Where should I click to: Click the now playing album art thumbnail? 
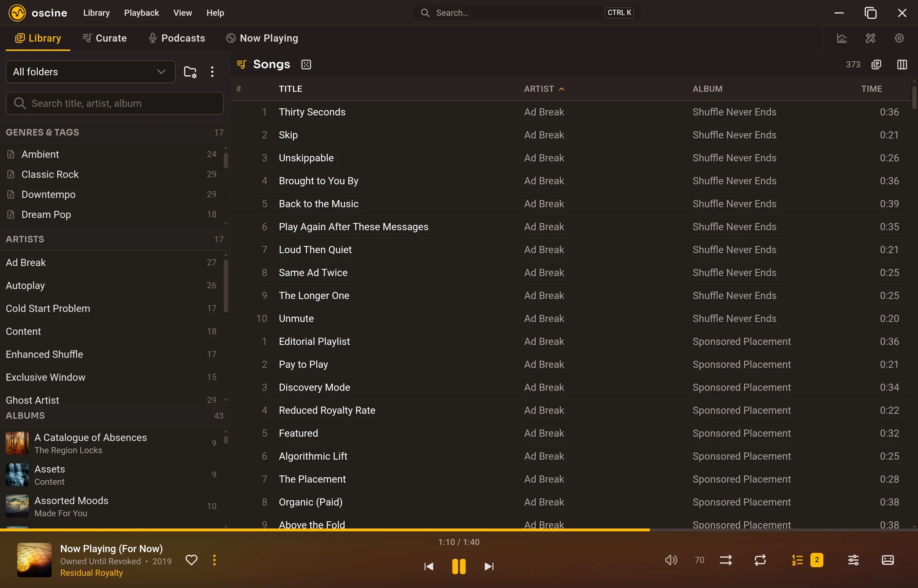[34, 560]
